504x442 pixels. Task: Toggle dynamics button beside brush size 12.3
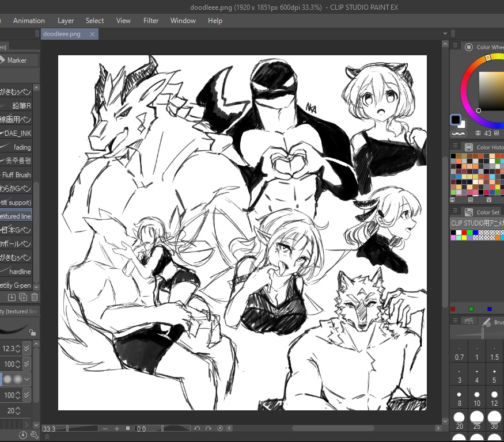(x=26, y=348)
